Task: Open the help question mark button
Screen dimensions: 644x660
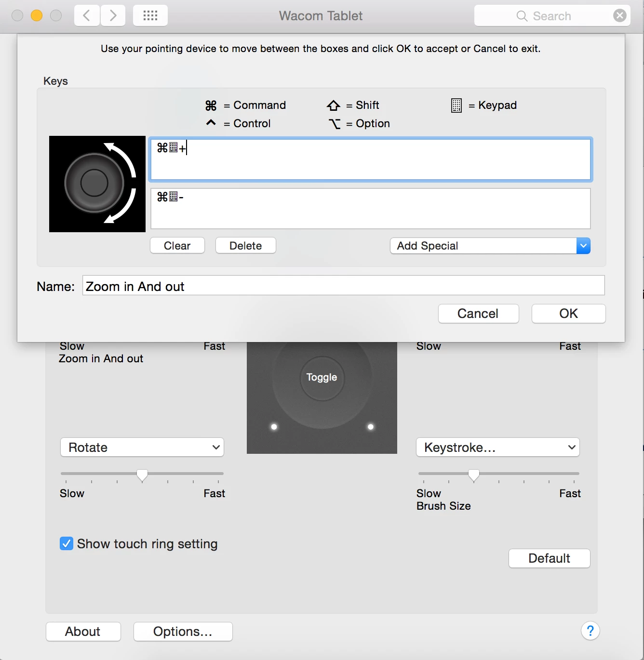Action: [590, 631]
